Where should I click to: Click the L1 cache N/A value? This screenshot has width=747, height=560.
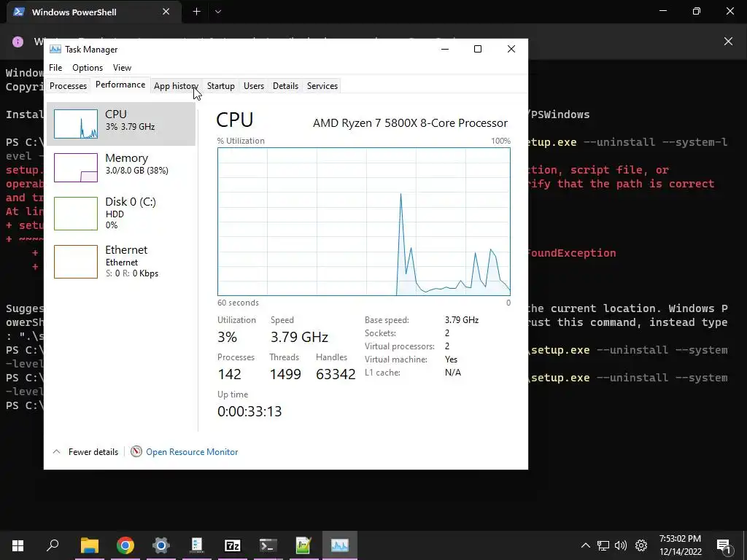tap(452, 373)
